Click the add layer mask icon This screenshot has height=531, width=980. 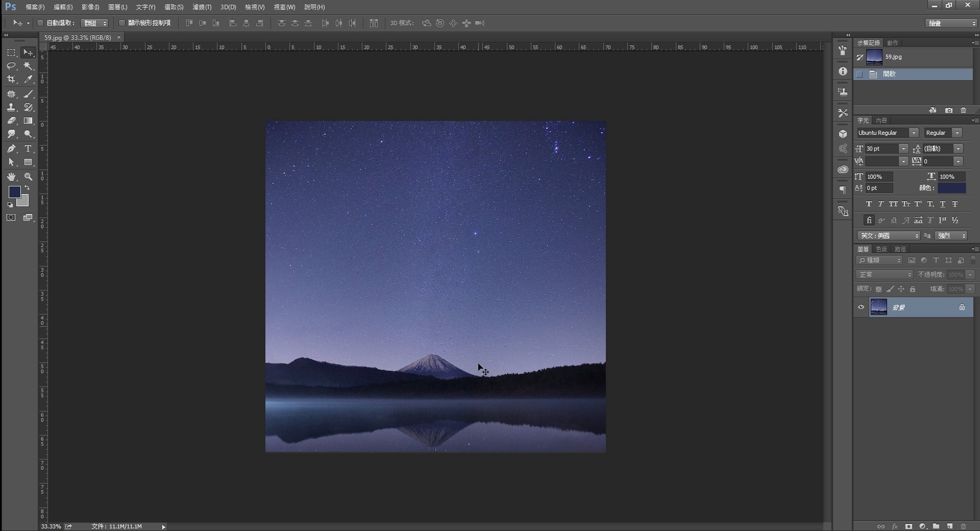(x=909, y=526)
